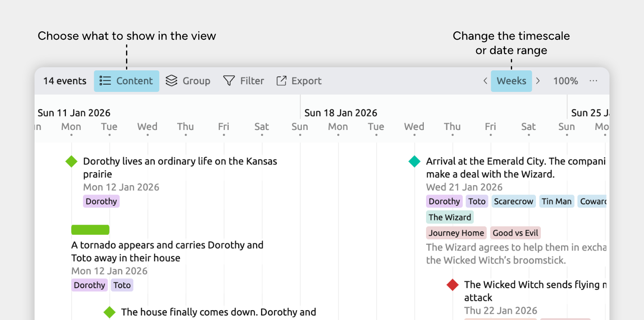
Task: Click the Filter funnel icon
Action: point(229,81)
